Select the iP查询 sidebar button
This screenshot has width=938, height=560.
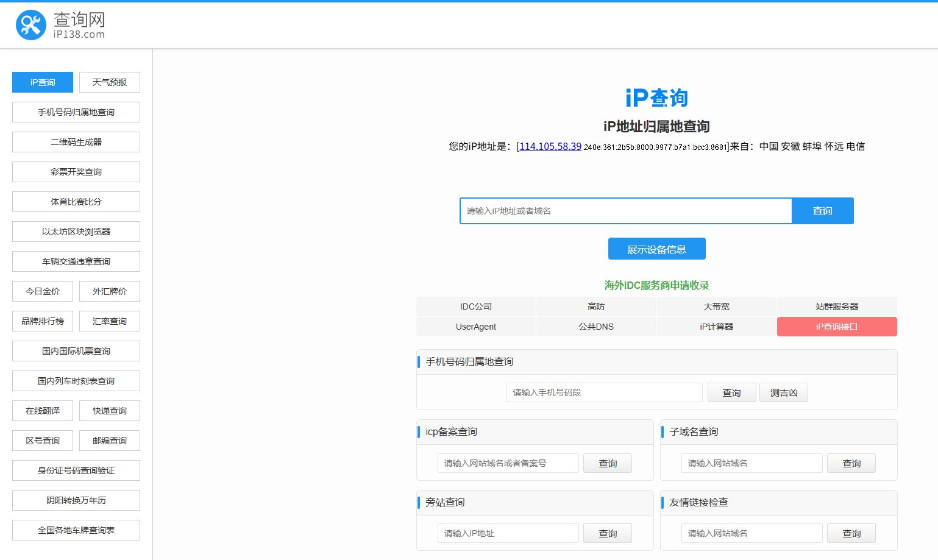pyautogui.click(x=43, y=82)
